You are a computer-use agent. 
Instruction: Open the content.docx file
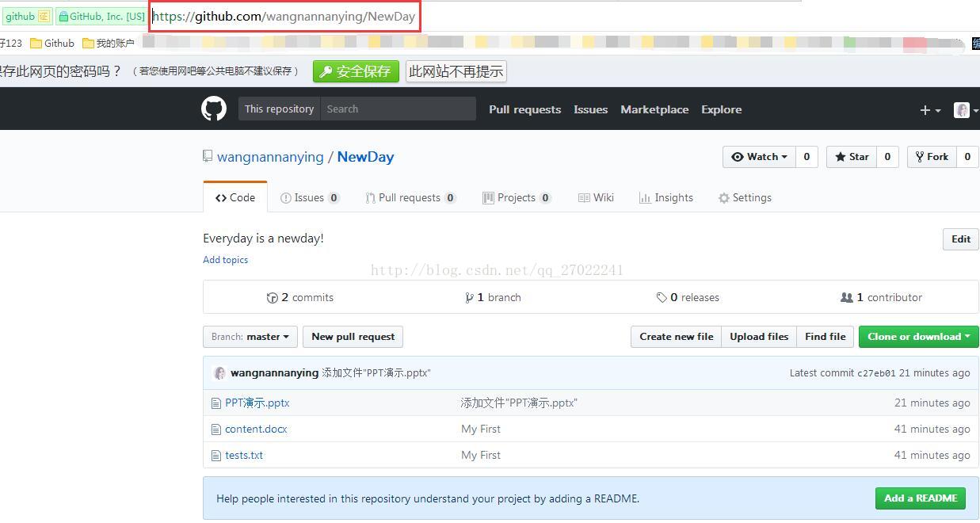pyautogui.click(x=256, y=429)
